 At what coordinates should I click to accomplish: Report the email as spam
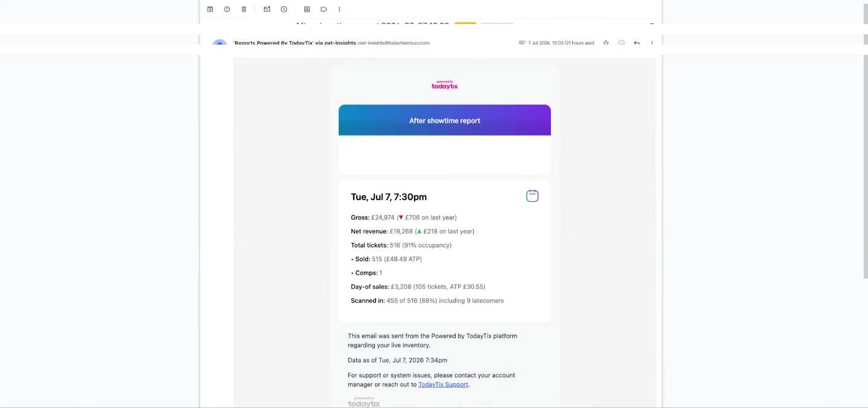pos(227,9)
